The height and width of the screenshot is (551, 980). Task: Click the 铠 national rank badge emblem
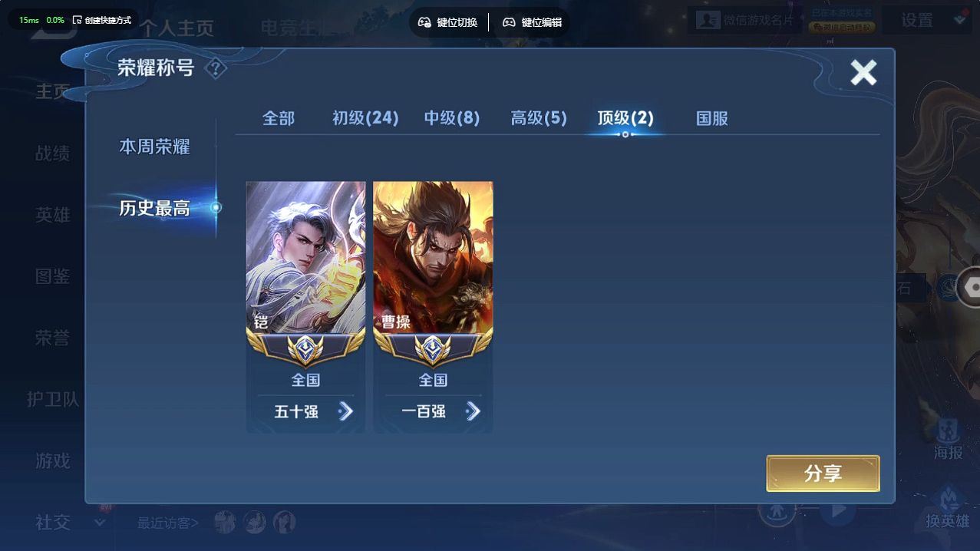305,350
